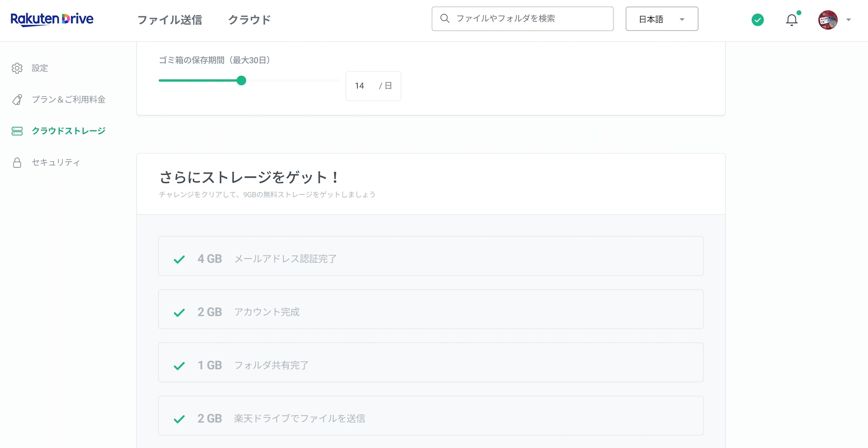Expand the account menu arrow beside avatar

pyautogui.click(x=849, y=20)
